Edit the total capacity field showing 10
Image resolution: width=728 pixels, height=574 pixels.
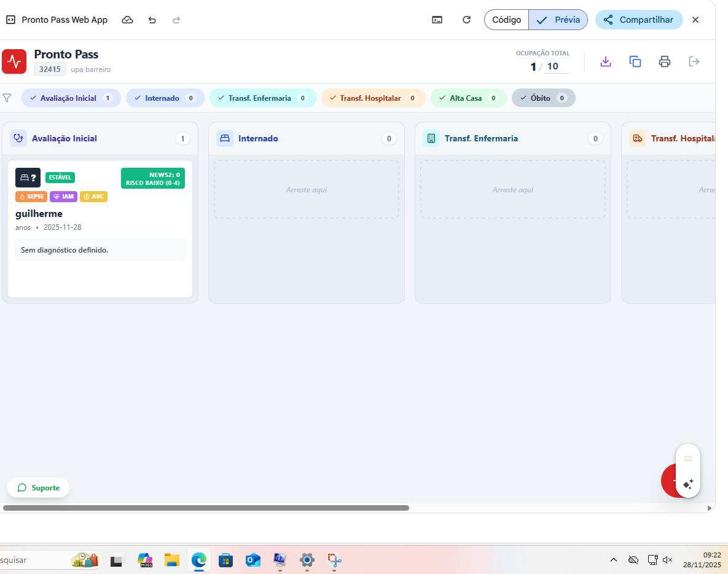pyautogui.click(x=556, y=66)
